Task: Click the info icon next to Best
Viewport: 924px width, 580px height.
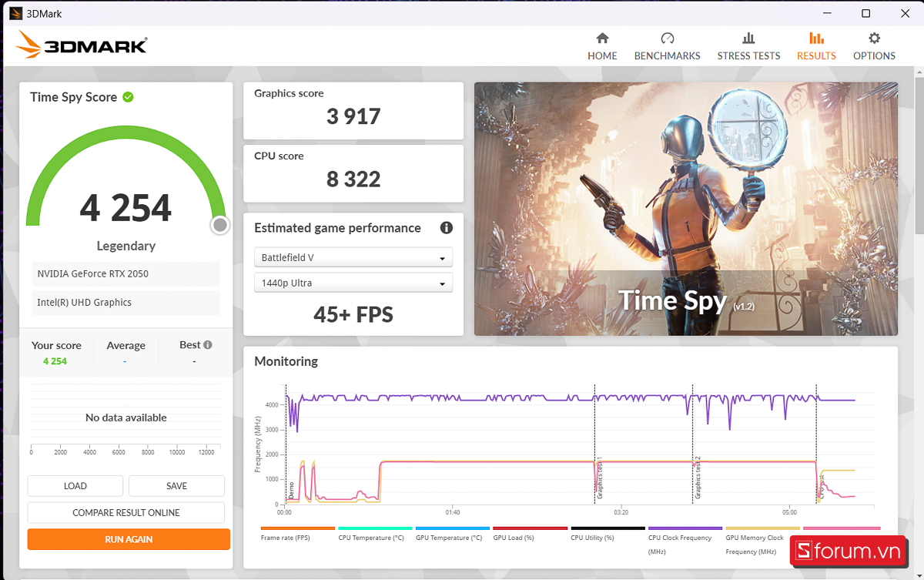Action: coord(208,345)
